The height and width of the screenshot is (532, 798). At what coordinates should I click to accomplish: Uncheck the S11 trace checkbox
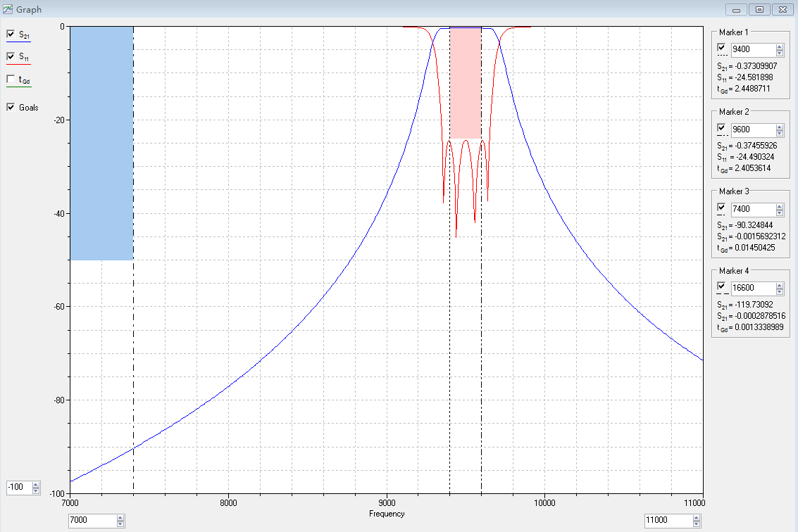11,56
